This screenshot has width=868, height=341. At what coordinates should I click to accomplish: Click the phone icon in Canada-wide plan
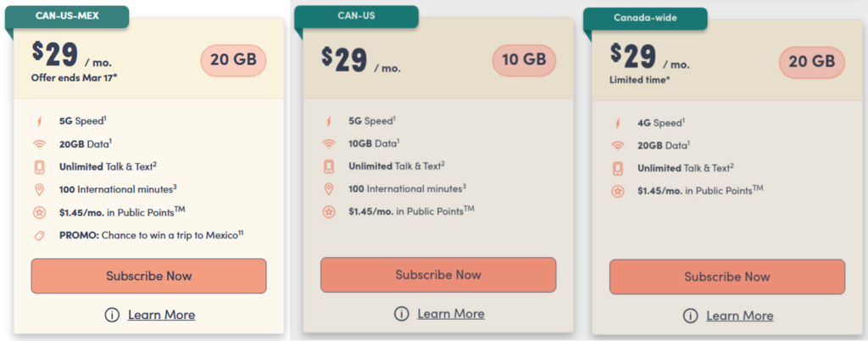point(618,168)
